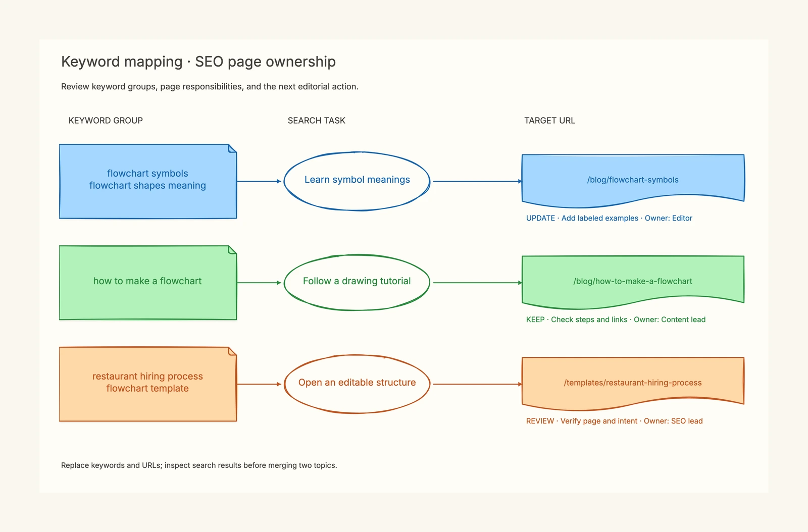This screenshot has height=532, width=808.
Task: Select the green arrow into /blog/how-to-make-a-flowchart
Action: coord(478,283)
